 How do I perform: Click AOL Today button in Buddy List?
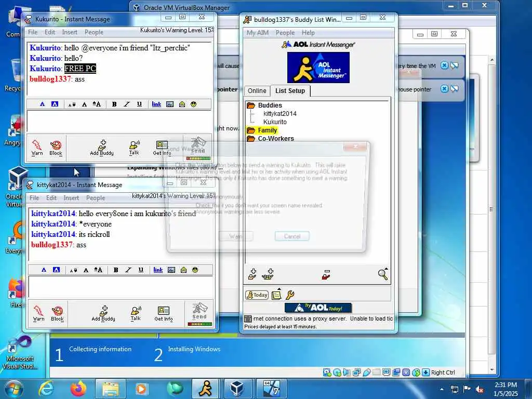(x=257, y=295)
